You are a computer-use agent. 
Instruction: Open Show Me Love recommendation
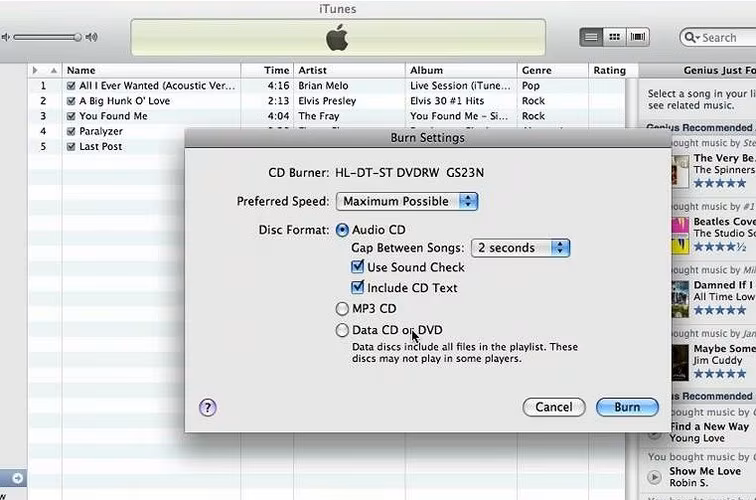pos(705,472)
